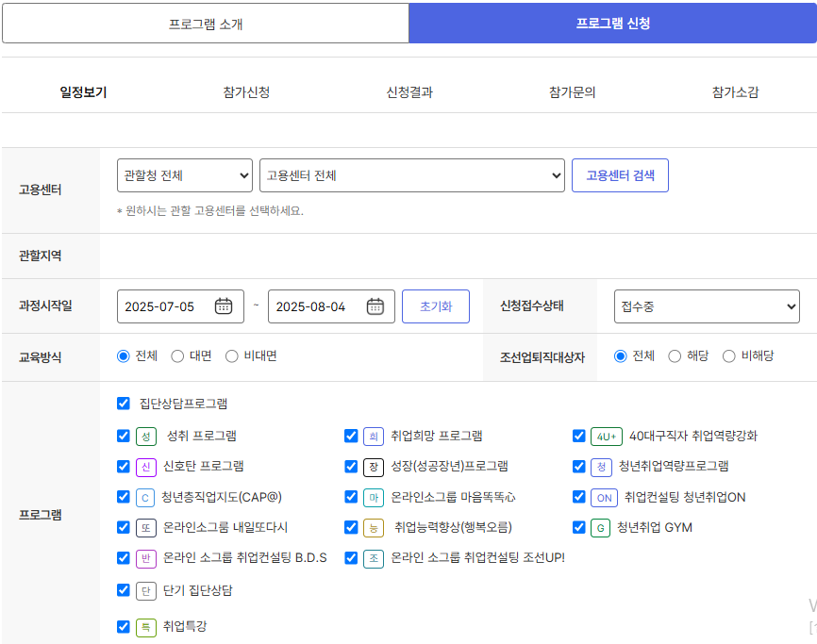Viewport: 817px width, 644px height.
Task: Uncheck the 취업특강 checkbox
Action: pyautogui.click(x=124, y=626)
